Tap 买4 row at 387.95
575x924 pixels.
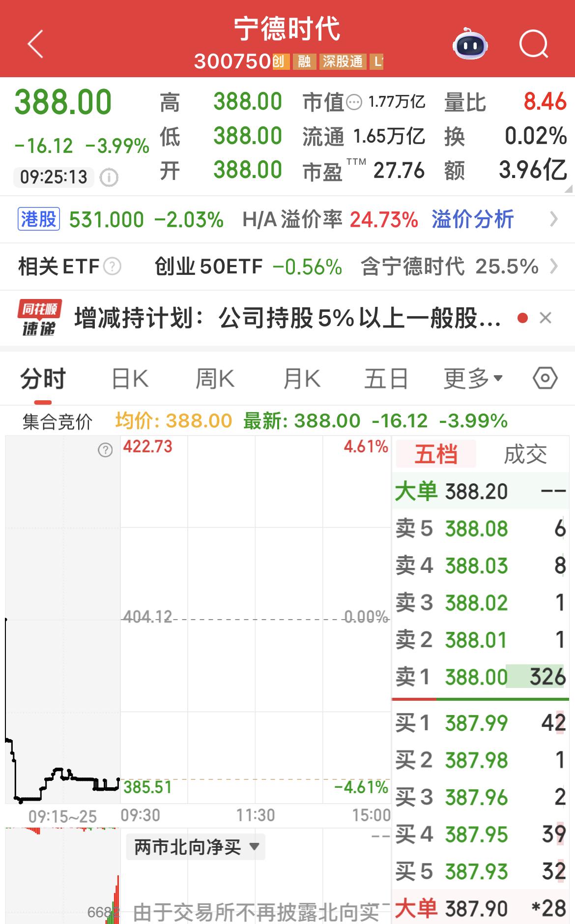click(x=480, y=834)
